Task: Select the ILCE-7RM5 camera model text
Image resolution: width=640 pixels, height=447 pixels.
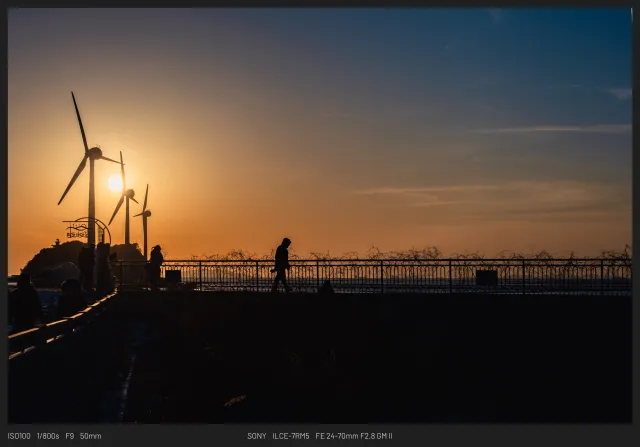Action: (x=291, y=436)
